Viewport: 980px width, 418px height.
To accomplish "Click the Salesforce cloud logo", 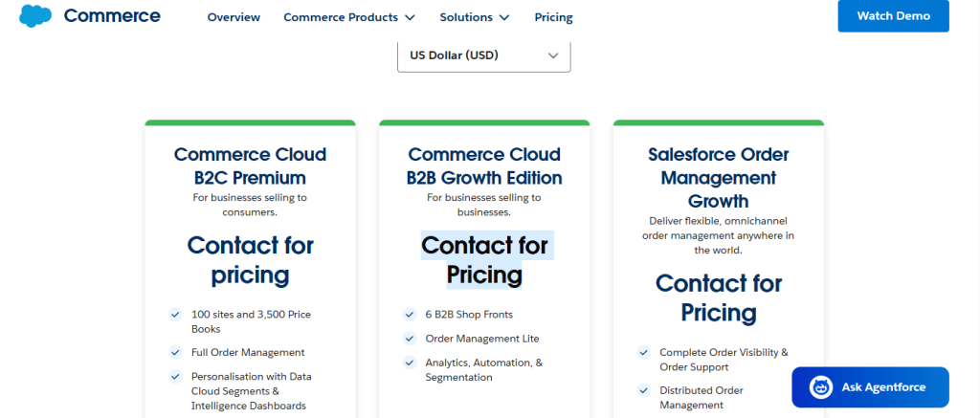I will tap(35, 15).
